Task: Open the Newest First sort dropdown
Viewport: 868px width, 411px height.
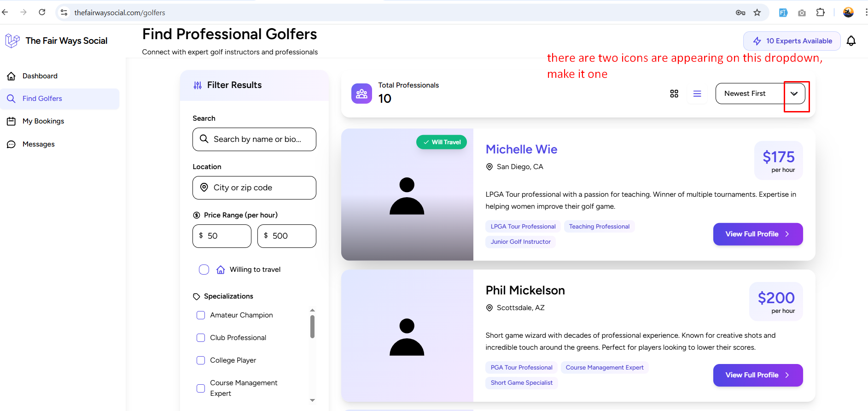Action: tap(760, 94)
